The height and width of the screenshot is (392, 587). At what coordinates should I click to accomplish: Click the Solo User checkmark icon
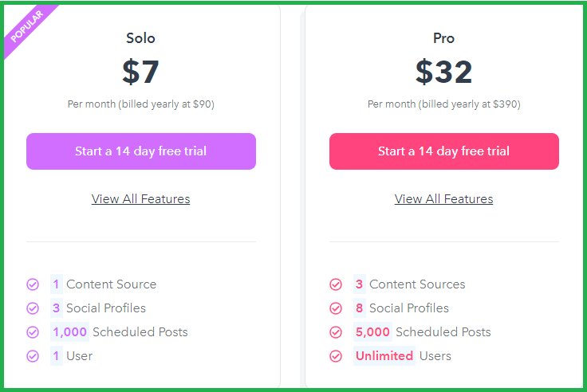point(33,356)
